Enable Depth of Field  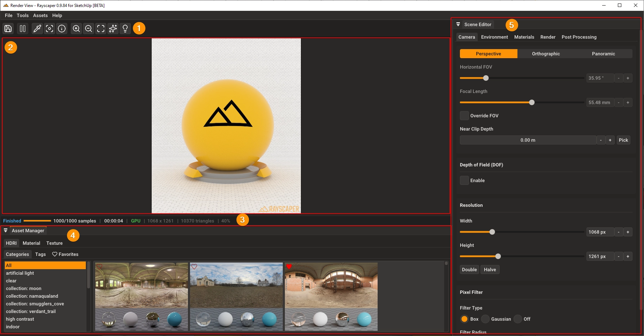coord(464,180)
